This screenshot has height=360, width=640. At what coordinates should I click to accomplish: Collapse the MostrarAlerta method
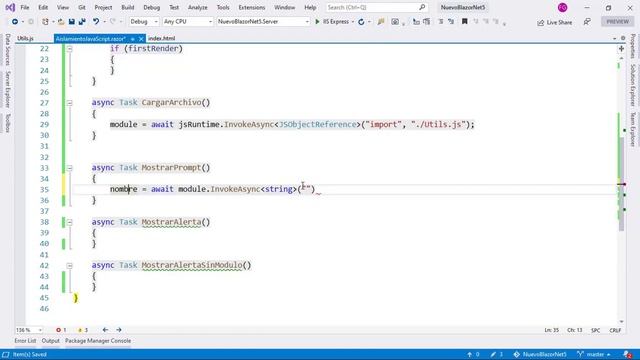coord(69,222)
